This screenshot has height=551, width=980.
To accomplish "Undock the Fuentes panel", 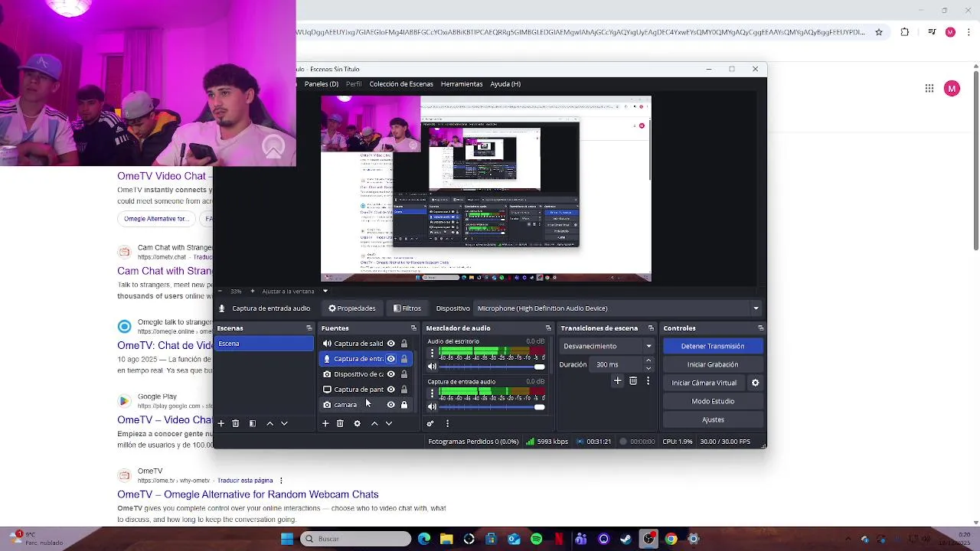I will pyautogui.click(x=413, y=328).
